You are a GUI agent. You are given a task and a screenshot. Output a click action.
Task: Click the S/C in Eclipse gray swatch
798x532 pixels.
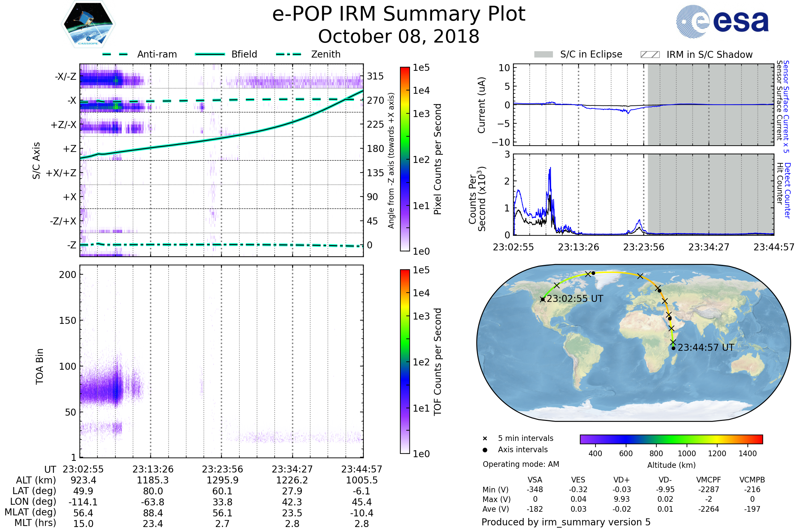(543, 55)
